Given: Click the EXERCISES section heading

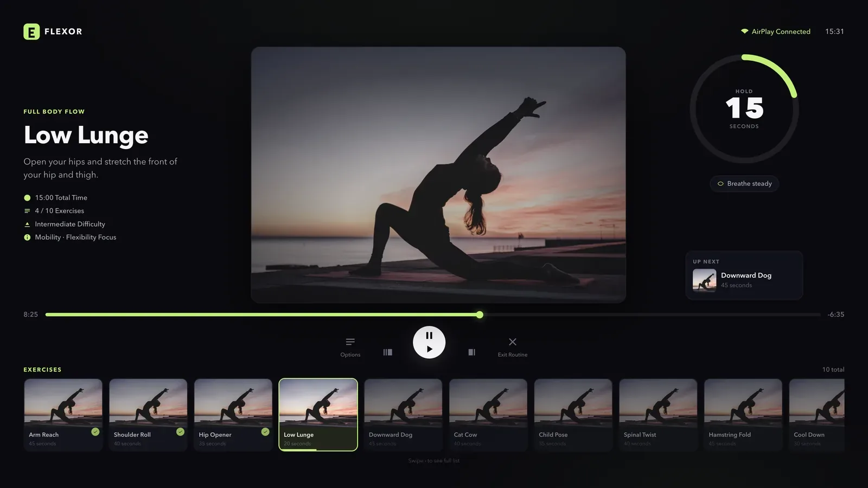Looking at the screenshot, I should click(x=42, y=370).
